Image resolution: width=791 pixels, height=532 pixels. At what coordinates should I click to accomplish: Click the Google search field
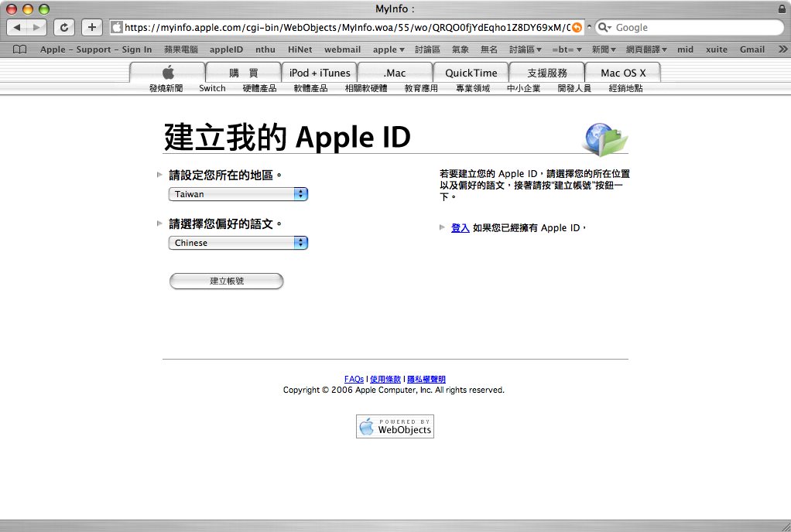[x=689, y=28]
